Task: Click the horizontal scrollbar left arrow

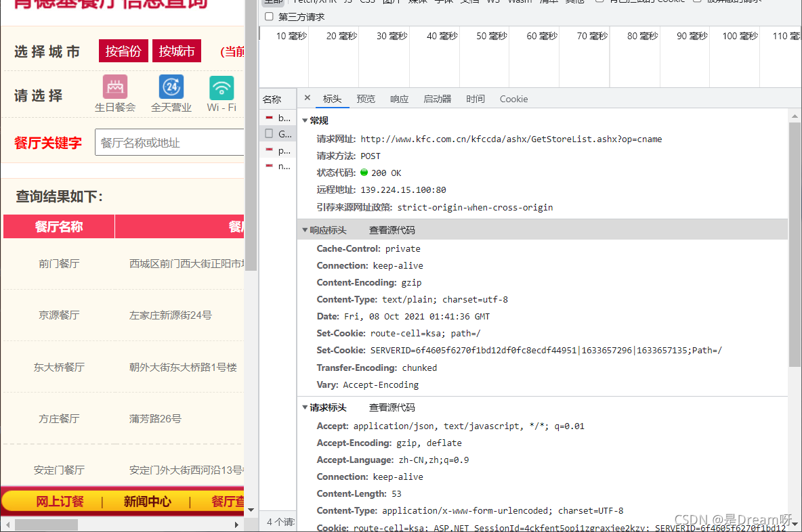Action: coord(7,525)
